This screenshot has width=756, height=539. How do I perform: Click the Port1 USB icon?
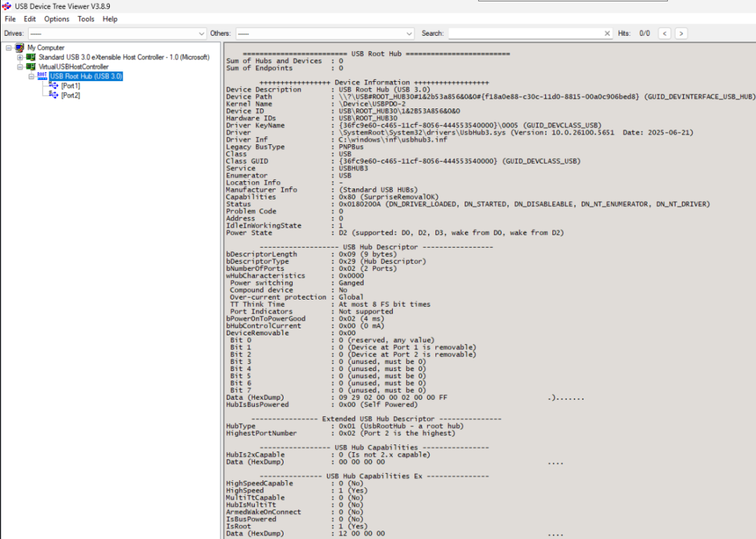coord(54,85)
